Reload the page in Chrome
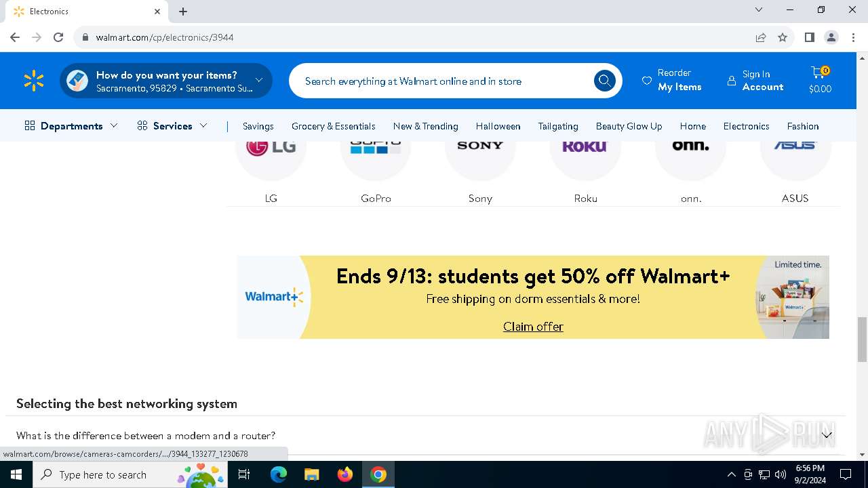The width and height of the screenshot is (868, 488). coord(58,37)
